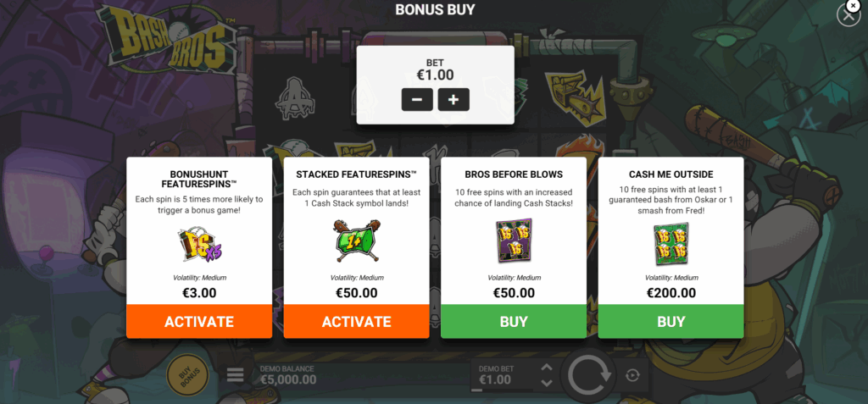The height and width of the screenshot is (404, 868).
Task: Buy Bros Before Blows bonus
Action: click(514, 322)
